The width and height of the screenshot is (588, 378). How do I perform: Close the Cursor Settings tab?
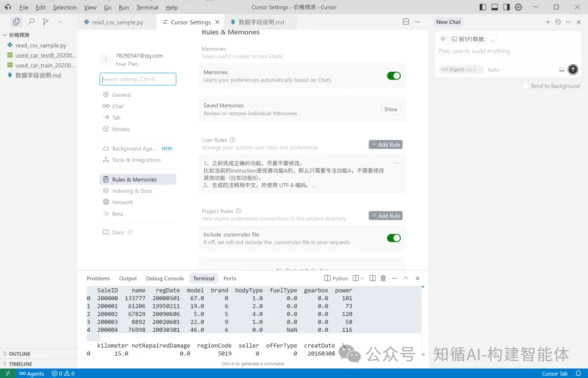click(217, 22)
